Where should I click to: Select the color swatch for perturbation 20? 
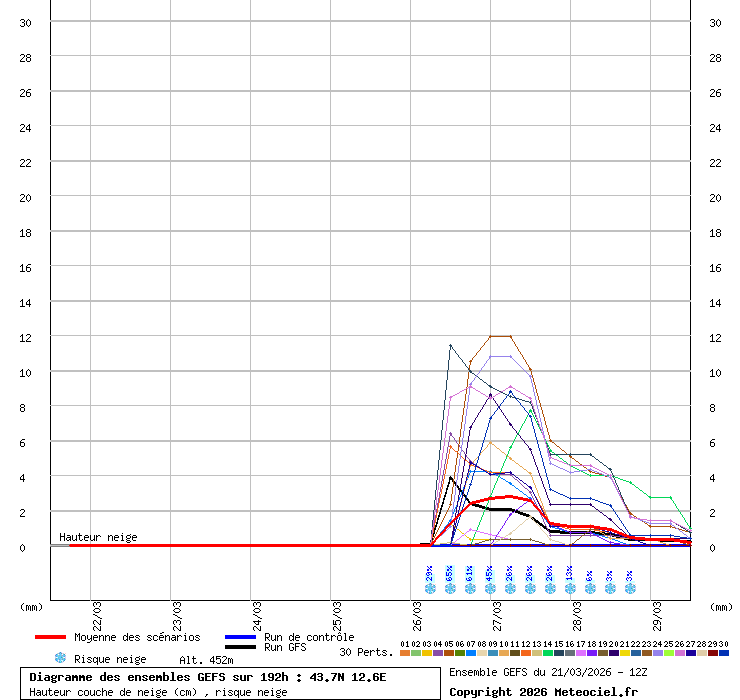(x=614, y=653)
